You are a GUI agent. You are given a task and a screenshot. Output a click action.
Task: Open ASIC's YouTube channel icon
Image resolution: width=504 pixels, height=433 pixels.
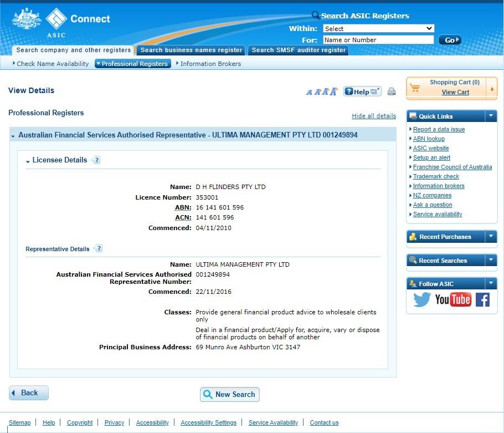pyautogui.click(x=452, y=300)
